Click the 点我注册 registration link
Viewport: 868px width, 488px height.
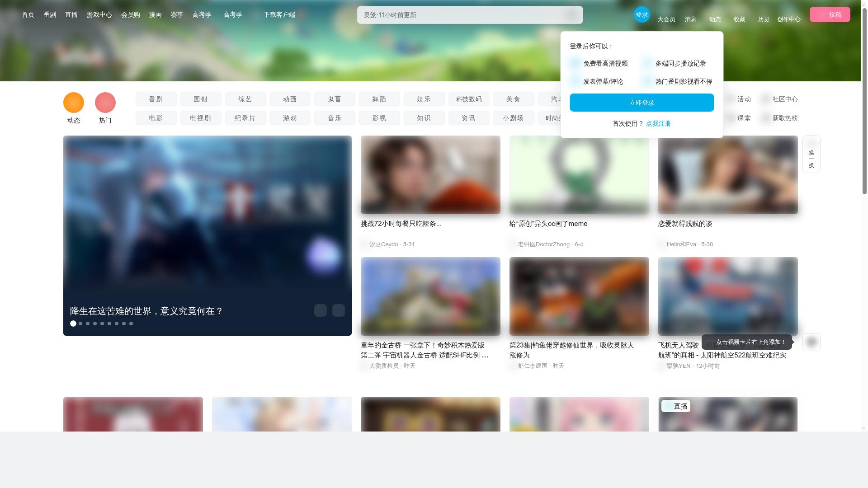(x=658, y=123)
